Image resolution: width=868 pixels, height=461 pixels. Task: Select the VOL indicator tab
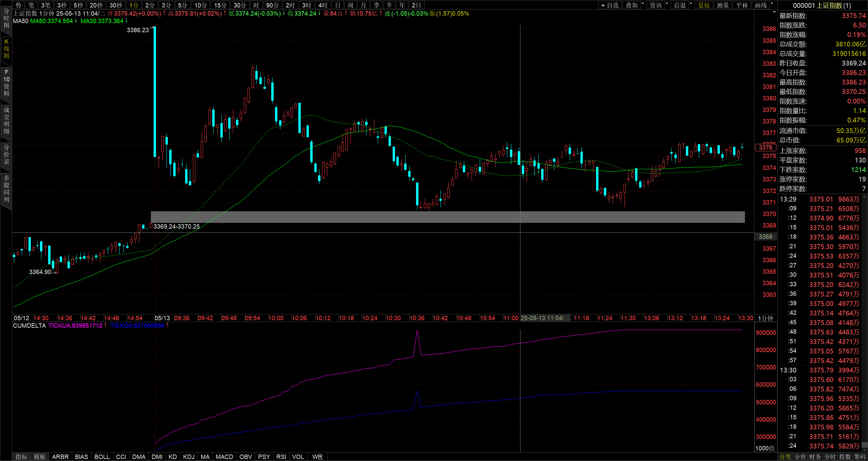click(x=298, y=457)
